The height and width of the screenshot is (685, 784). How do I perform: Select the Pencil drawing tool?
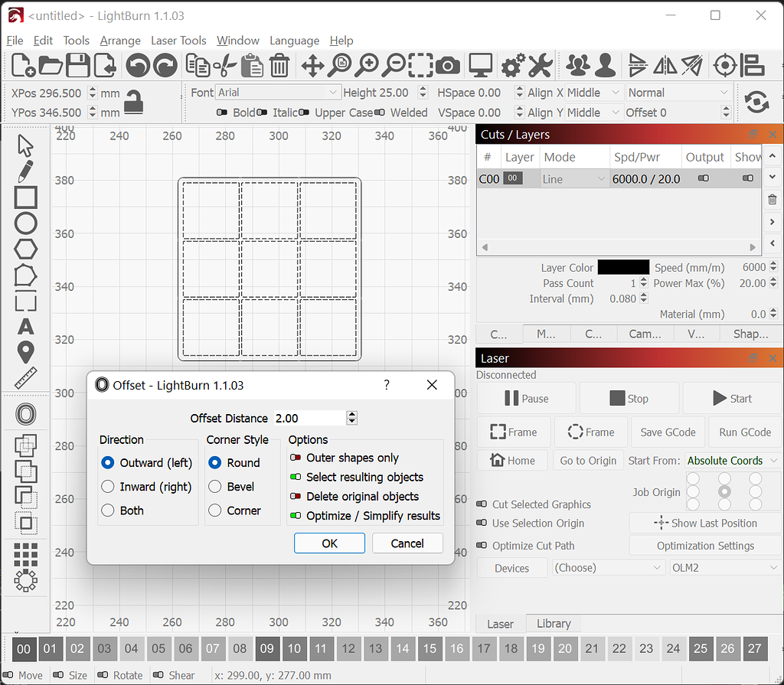coord(25,171)
